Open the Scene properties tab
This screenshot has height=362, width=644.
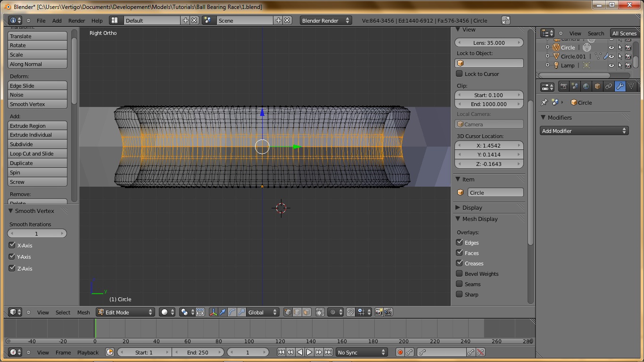(x=575, y=87)
